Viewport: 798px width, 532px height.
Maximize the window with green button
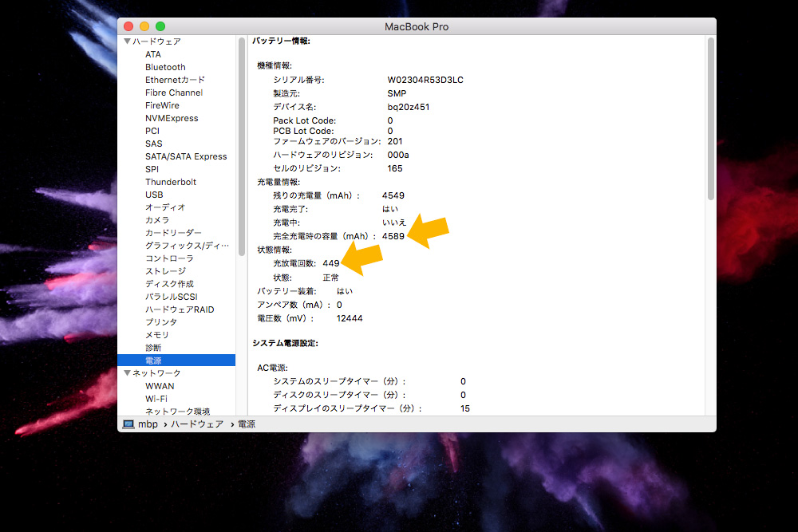[160, 26]
